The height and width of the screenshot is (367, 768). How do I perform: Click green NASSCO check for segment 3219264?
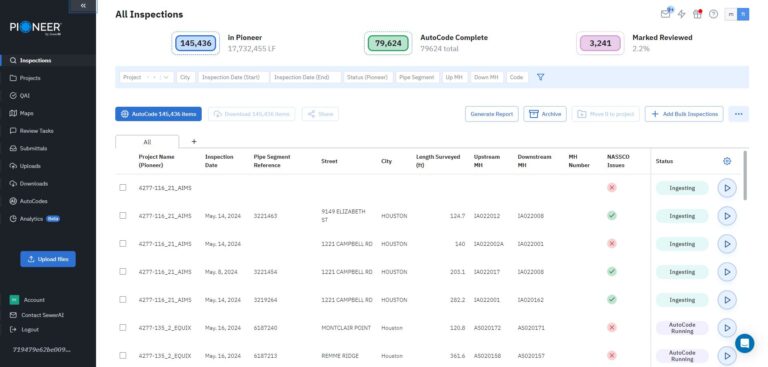(612, 299)
